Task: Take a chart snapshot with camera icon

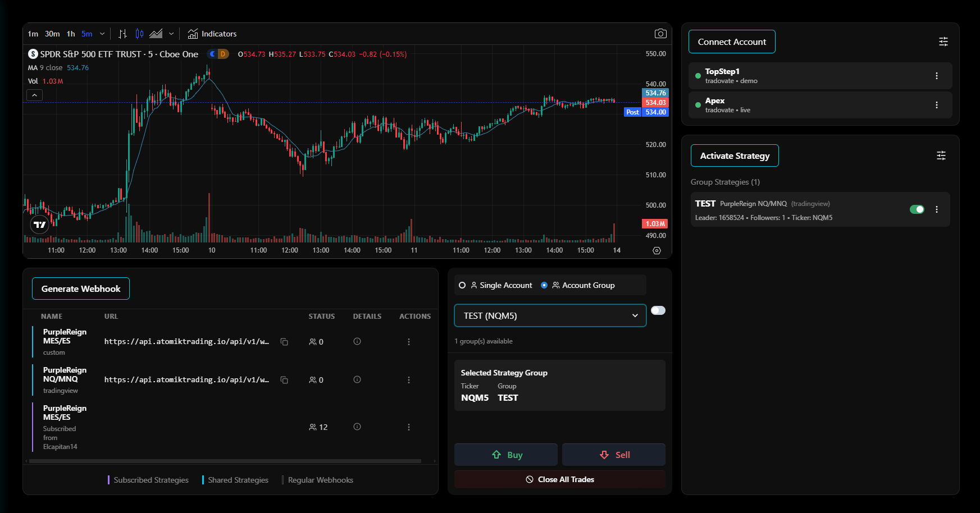Action: [x=660, y=34]
